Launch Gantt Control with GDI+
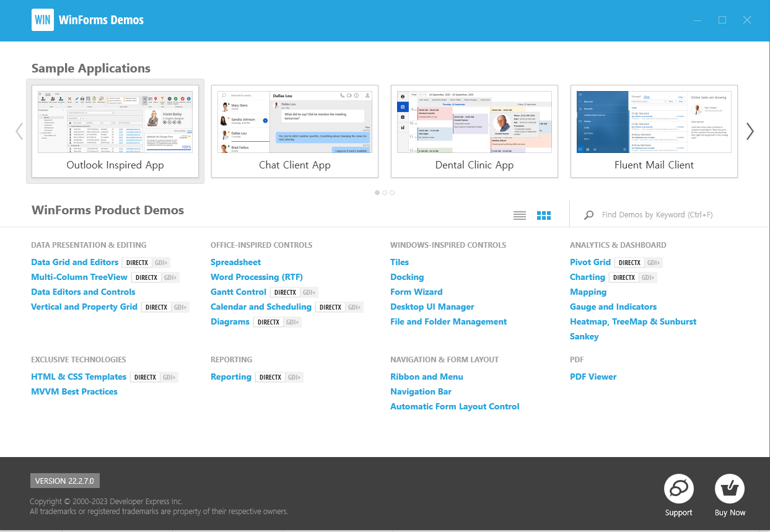This screenshot has width=770, height=532. click(310, 292)
